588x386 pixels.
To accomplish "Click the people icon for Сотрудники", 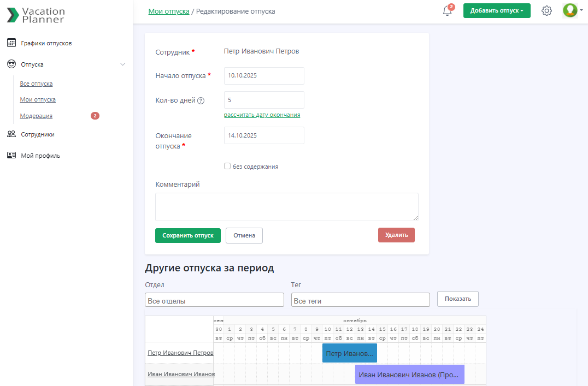I will [11, 134].
